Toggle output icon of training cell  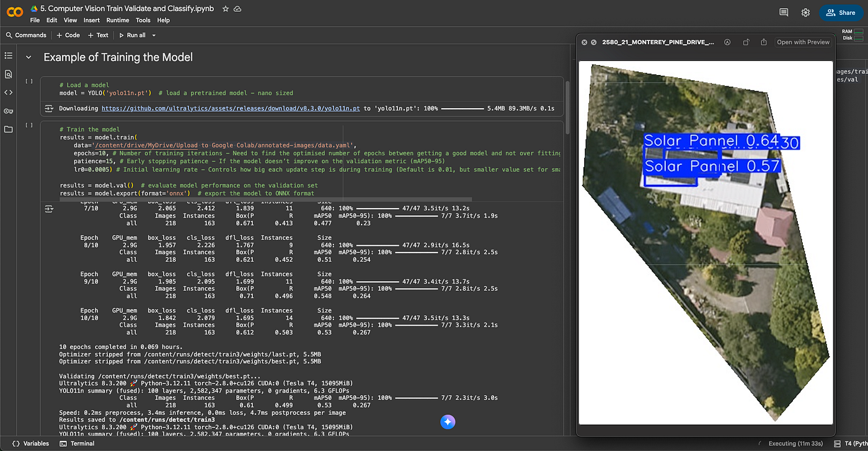tap(49, 210)
